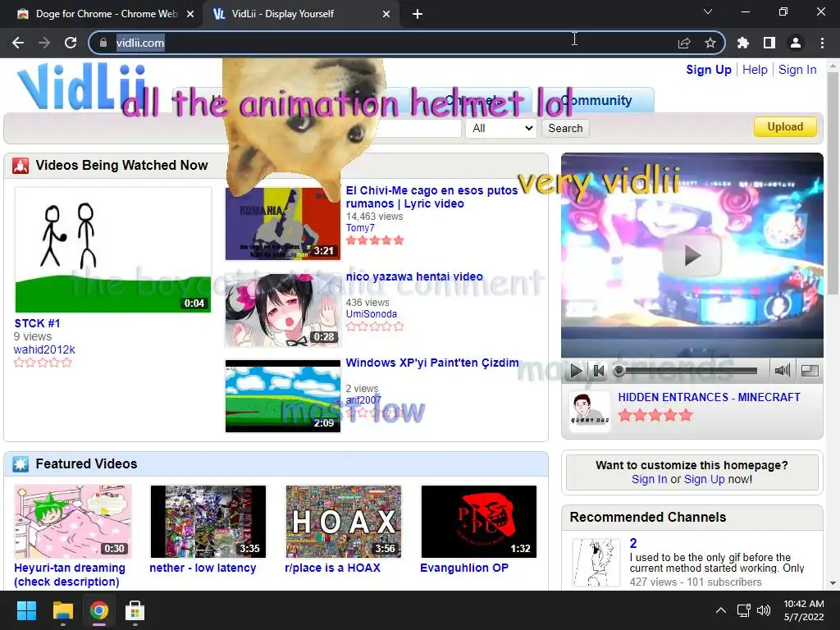Viewport: 840px width, 630px height.
Task: Show hidden system tray icons chevron
Action: click(721, 610)
